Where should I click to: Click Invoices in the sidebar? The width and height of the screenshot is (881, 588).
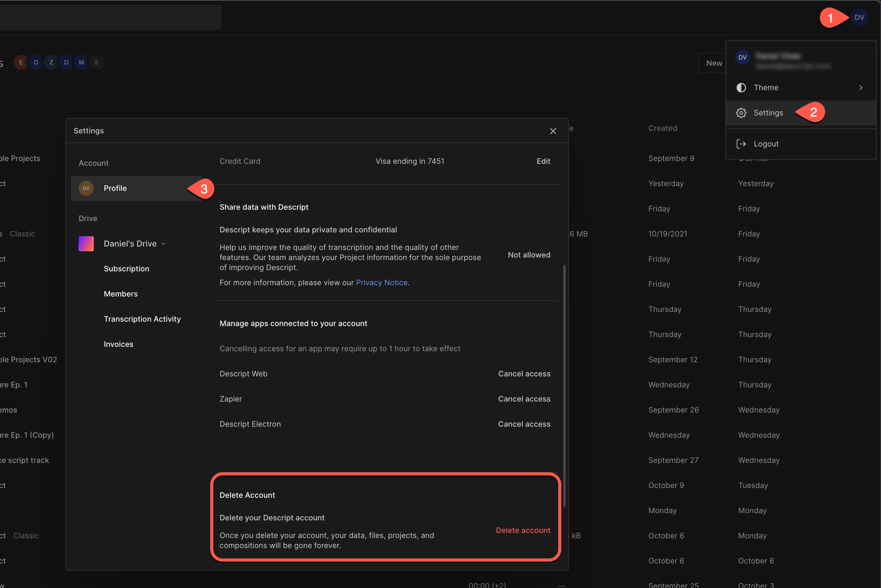tap(119, 344)
